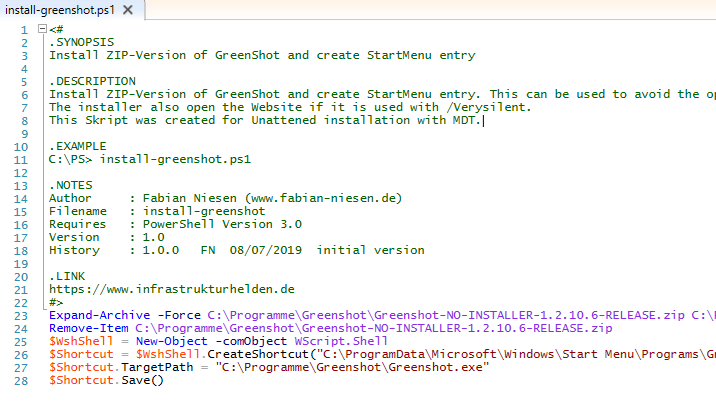This screenshot has width=716, height=403.
Task: Click the $WshShell variable on line 25
Action: click(81, 341)
